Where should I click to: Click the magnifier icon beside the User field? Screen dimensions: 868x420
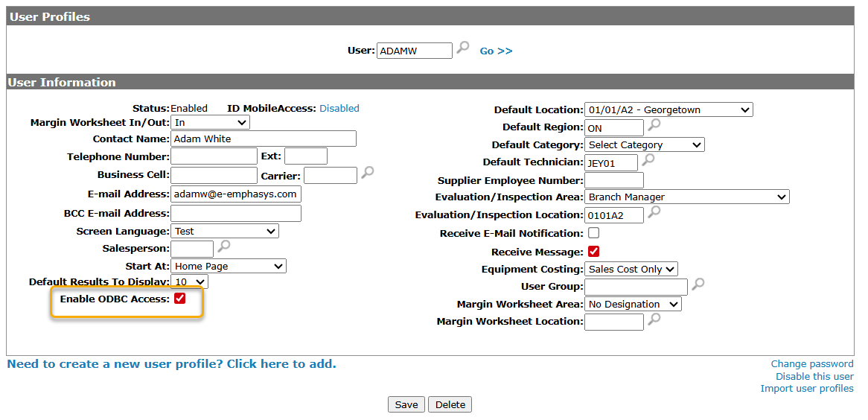coord(463,48)
